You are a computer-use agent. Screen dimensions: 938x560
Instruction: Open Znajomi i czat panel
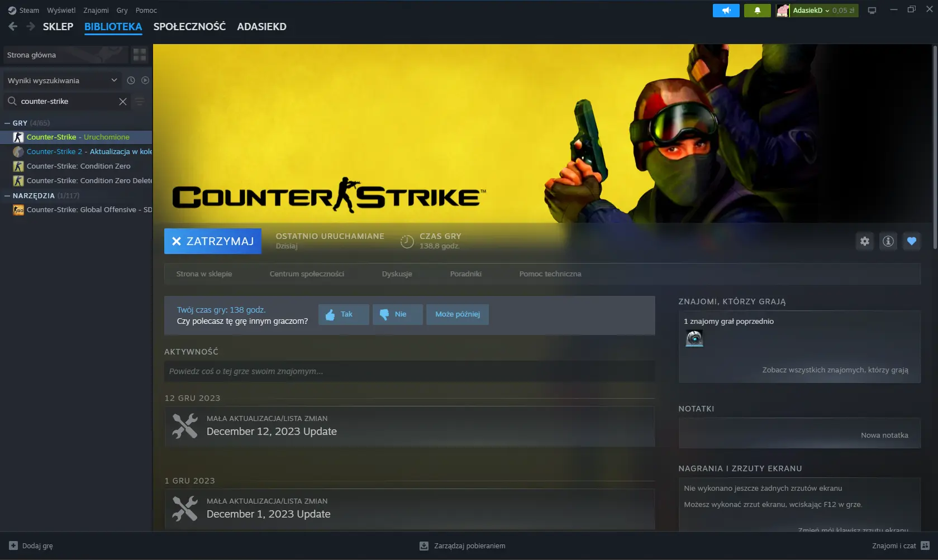coord(901,545)
